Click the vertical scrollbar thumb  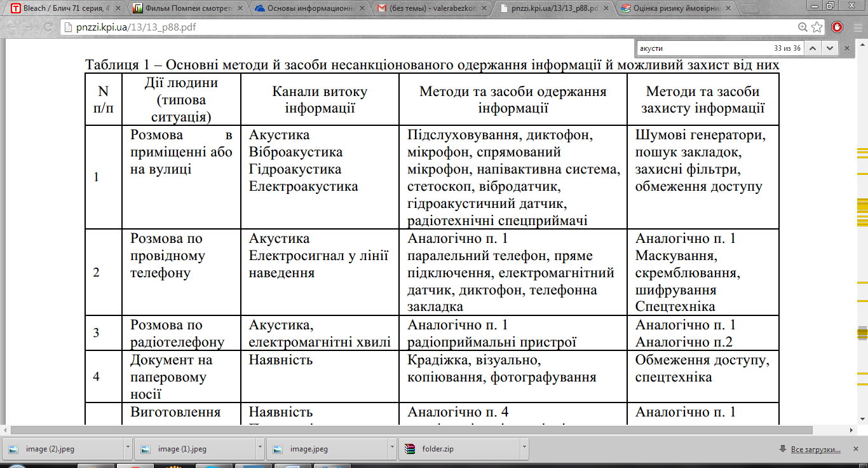tap(862, 334)
